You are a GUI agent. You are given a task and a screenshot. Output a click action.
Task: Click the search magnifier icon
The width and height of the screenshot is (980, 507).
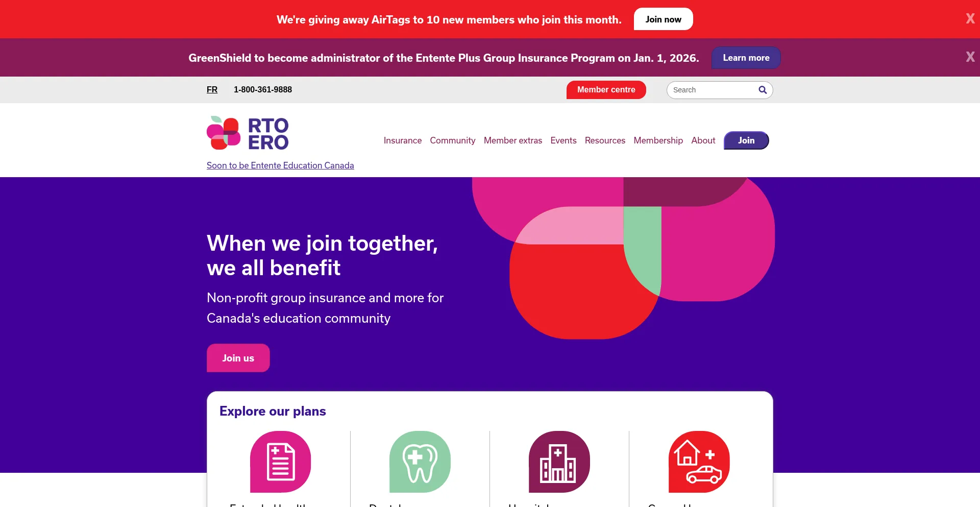763,90
